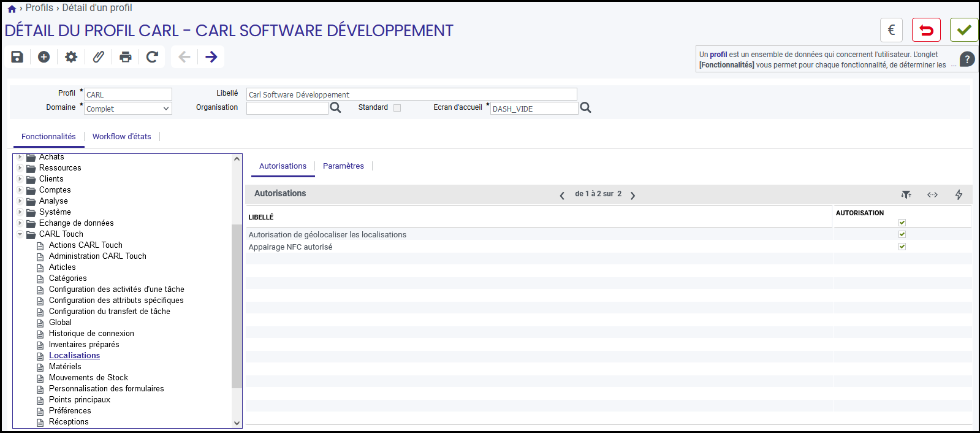
Task: Click the green checkmark validate button
Action: pyautogui.click(x=964, y=29)
